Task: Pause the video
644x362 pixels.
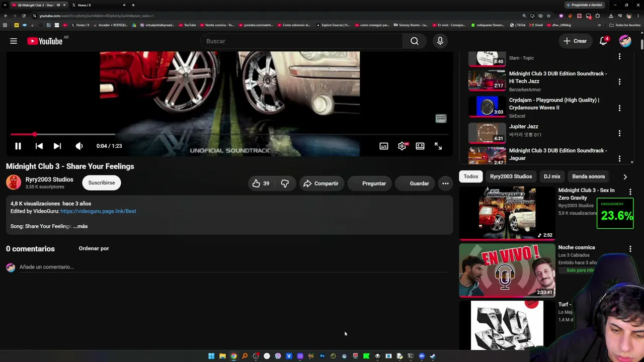Action: click(18, 146)
